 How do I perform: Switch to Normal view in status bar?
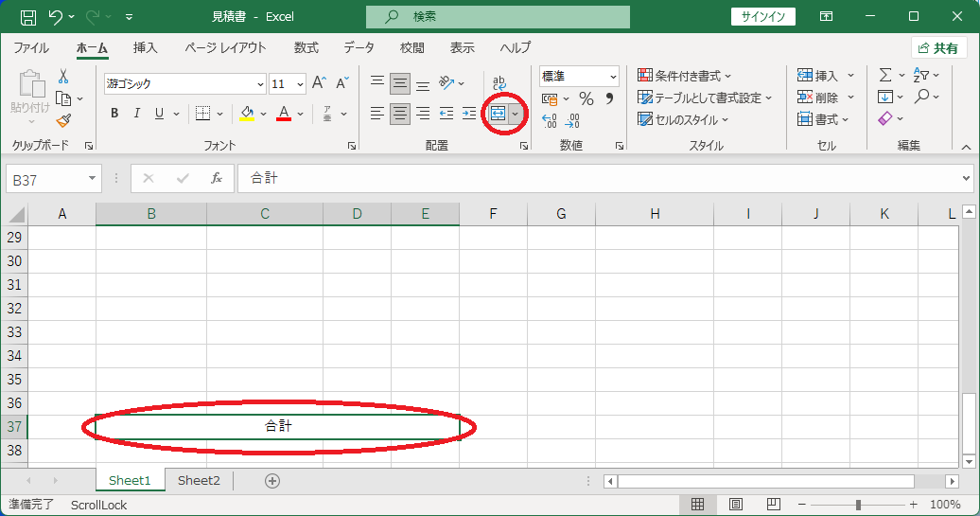coord(697,504)
